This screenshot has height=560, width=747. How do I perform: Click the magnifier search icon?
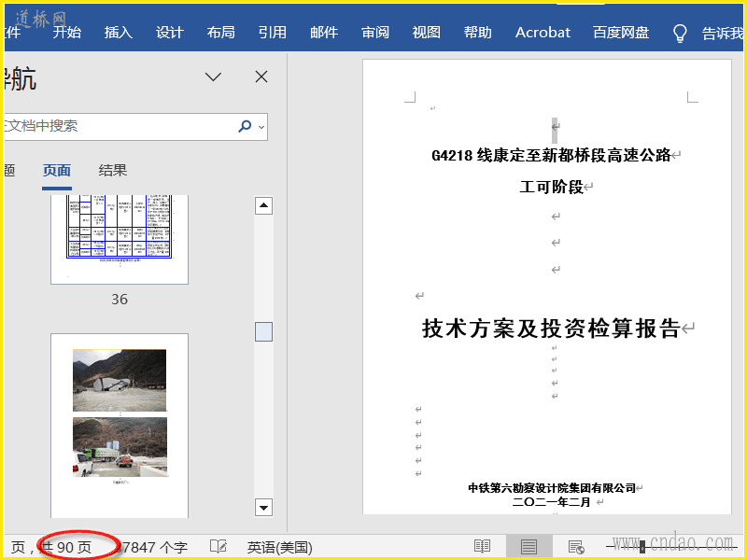pyautogui.click(x=245, y=126)
